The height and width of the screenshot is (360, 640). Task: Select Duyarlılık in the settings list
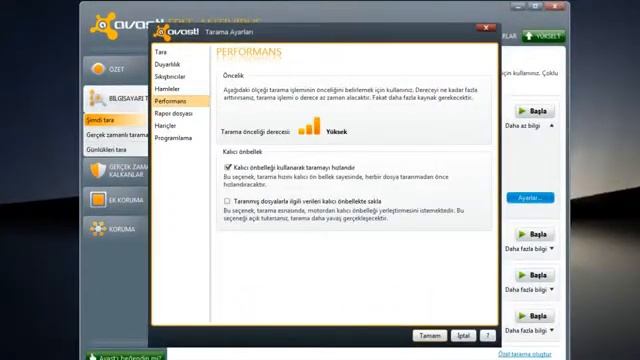coord(167,64)
